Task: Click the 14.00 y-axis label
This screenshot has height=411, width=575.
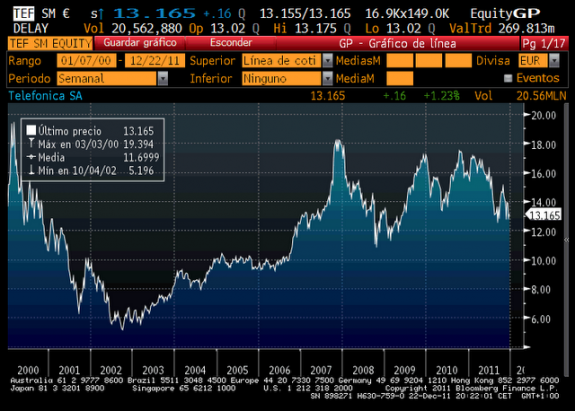Action: (543, 202)
